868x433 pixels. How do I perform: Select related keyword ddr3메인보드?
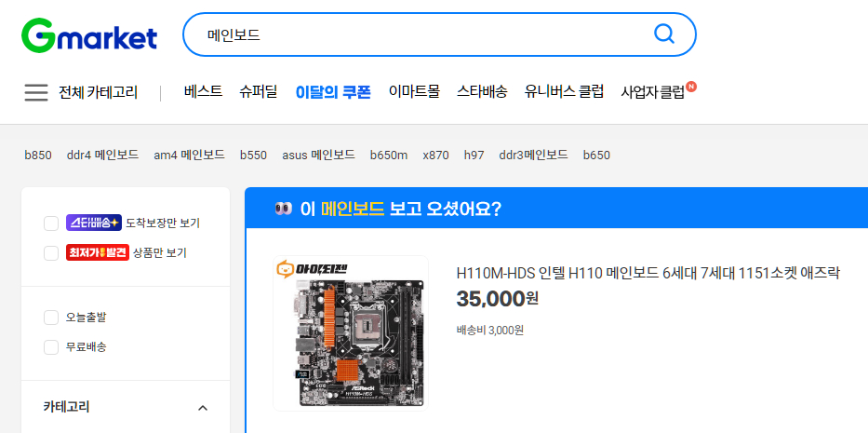[x=534, y=156]
